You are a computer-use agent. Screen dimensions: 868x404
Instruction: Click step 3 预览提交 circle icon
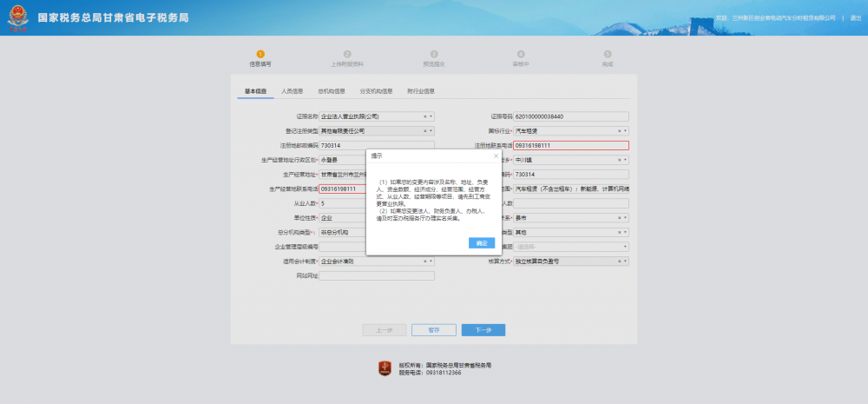(x=434, y=54)
